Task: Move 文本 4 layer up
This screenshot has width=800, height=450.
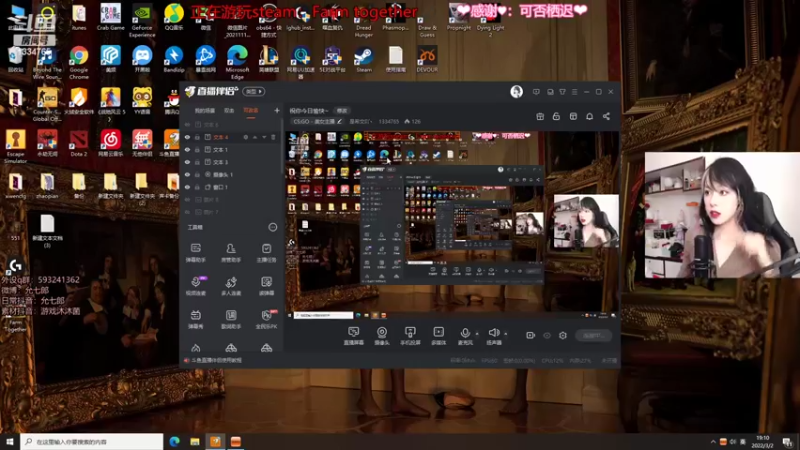Action: pyautogui.click(x=255, y=137)
